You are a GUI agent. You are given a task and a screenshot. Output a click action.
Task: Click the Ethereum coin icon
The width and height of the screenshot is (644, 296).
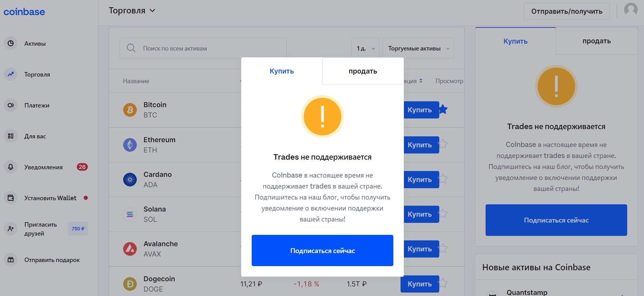click(x=130, y=145)
